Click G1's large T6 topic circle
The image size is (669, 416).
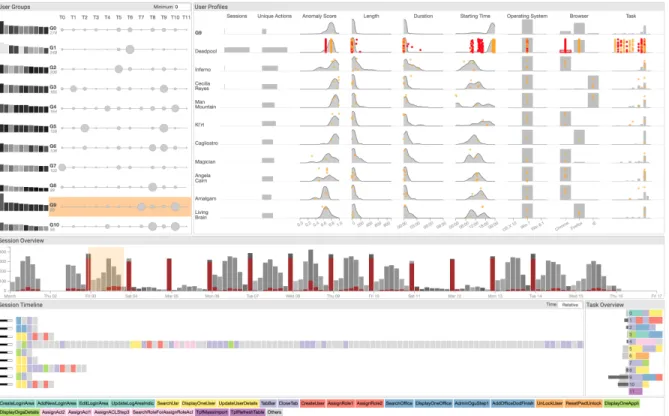(x=130, y=49)
